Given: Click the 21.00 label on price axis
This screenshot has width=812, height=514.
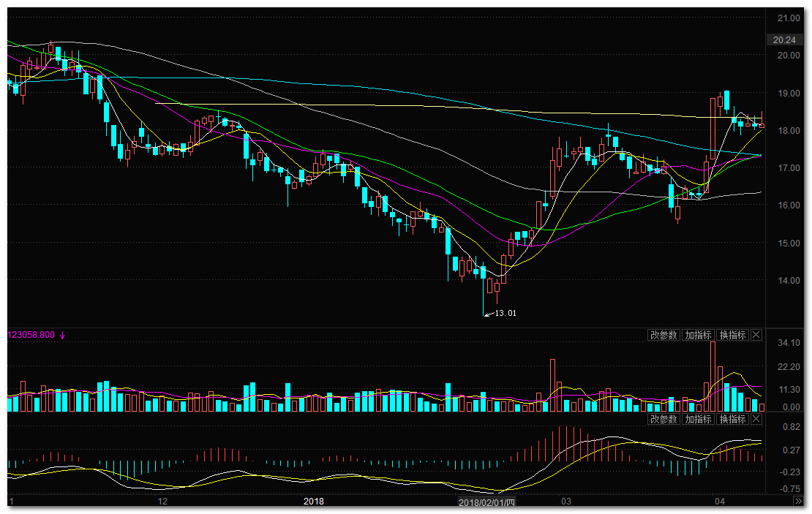Looking at the screenshot, I should point(788,18).
